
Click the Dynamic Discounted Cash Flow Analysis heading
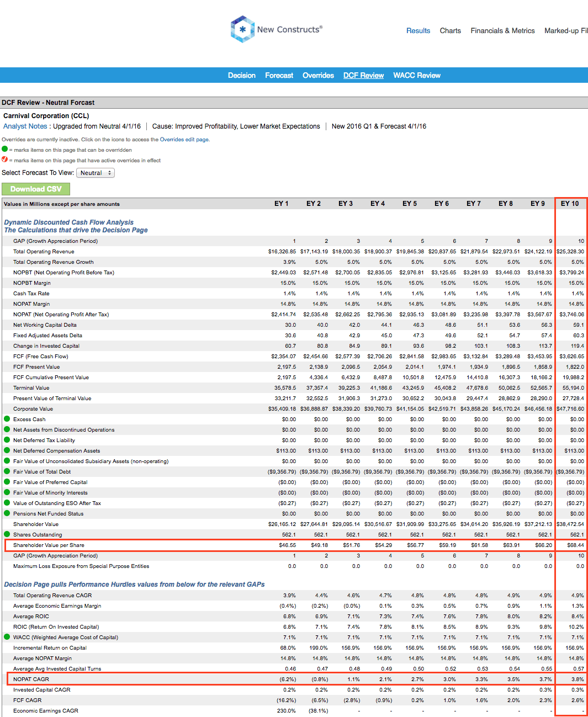point(69,222)
